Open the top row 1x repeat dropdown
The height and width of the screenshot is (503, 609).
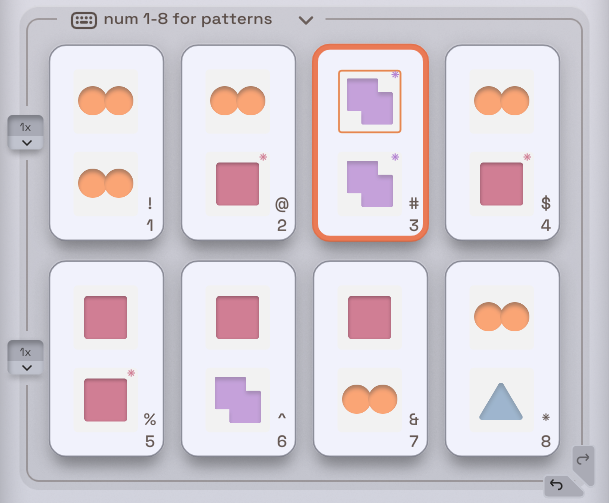tap(26, 132)
